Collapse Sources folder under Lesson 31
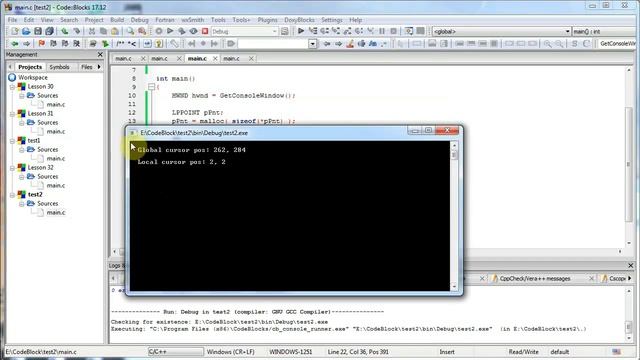Image resolution: width=640 pixels, height=360 pixels. point(22,123)
